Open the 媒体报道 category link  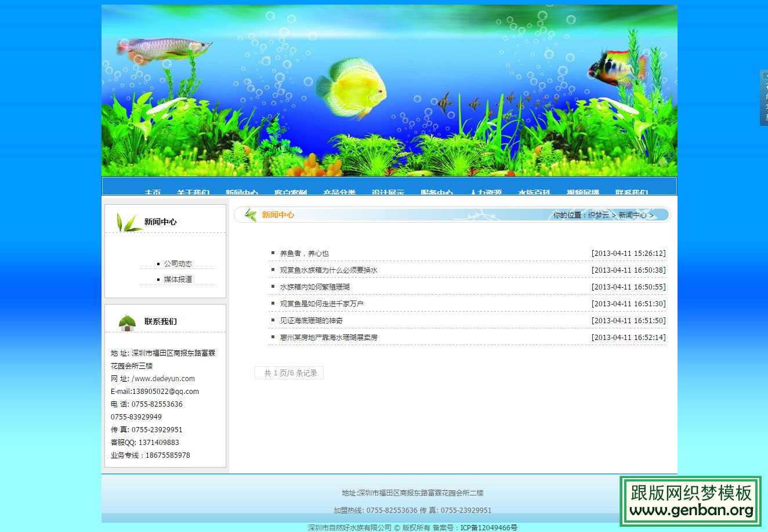(178, 279)
